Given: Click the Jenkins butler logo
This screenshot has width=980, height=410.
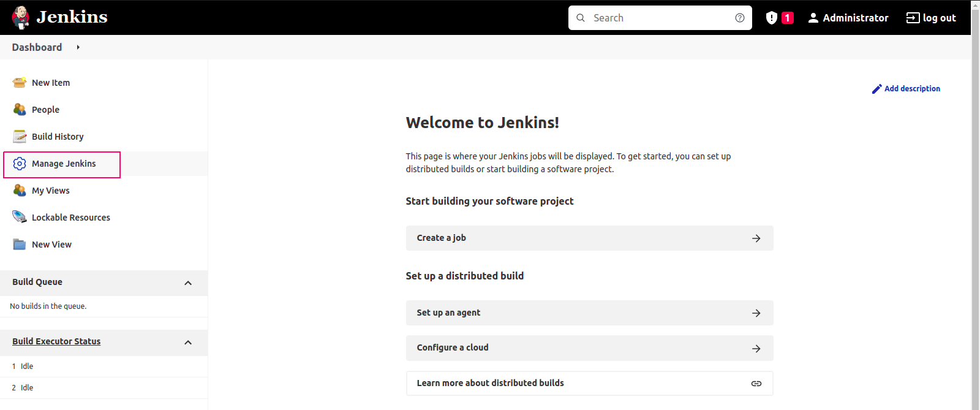Looking at the screenshot, I should [x=21, y=17].
